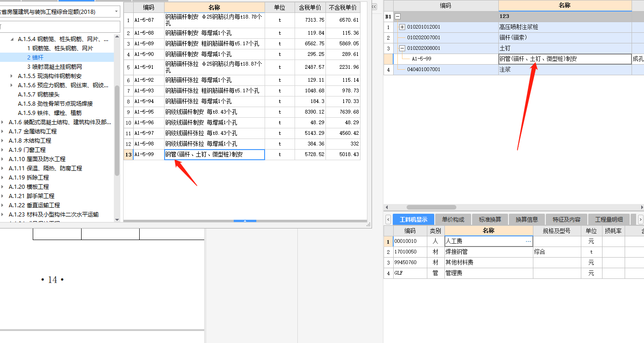Select tree item A.1.8 木结构工程
Image resolution: width=644 pixels, height=343 pixels.
[x=30, y=140]
